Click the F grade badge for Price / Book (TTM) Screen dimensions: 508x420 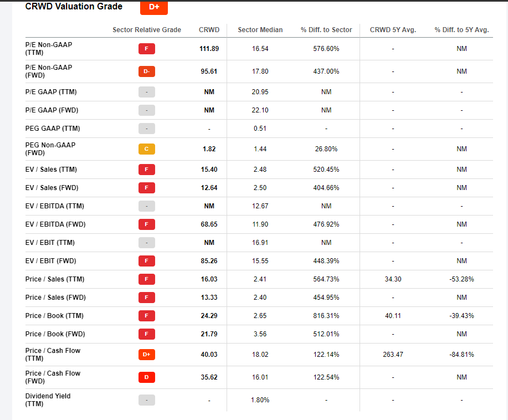(x=147, y=316)
